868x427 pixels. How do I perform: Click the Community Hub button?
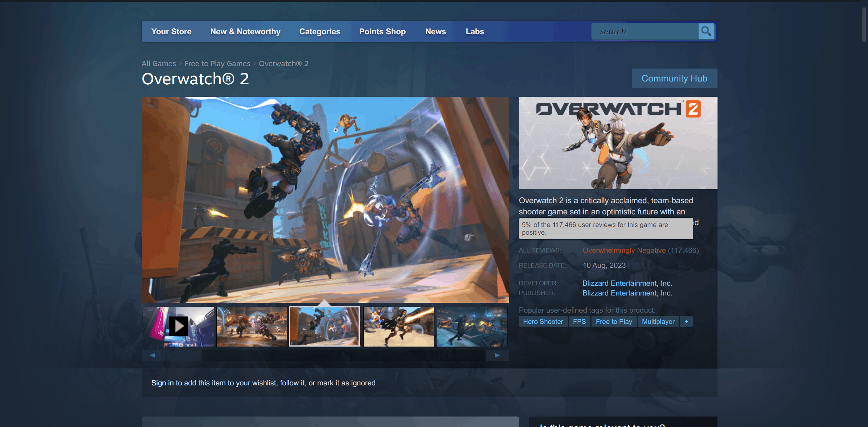point(674,78)
